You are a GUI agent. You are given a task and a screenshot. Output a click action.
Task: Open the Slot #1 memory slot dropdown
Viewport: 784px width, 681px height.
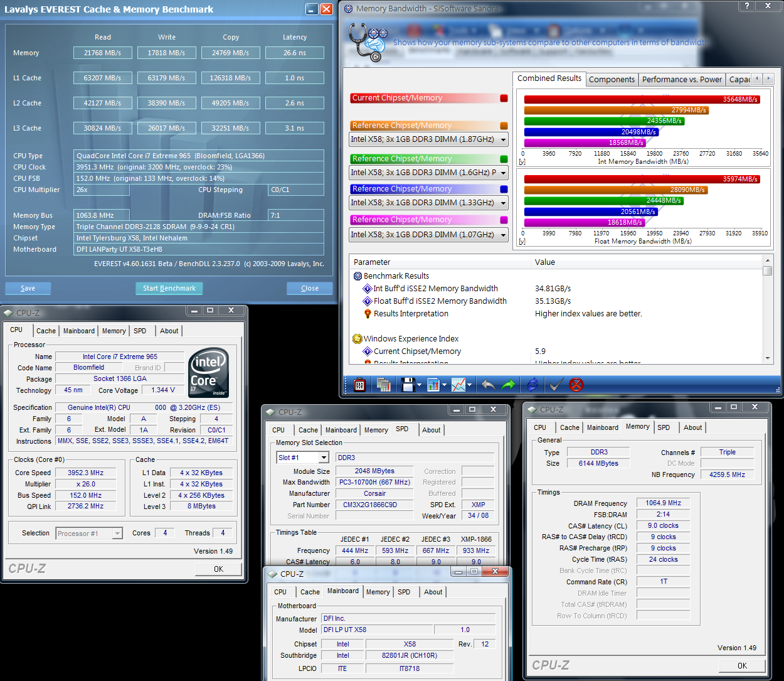pos(324,458)
